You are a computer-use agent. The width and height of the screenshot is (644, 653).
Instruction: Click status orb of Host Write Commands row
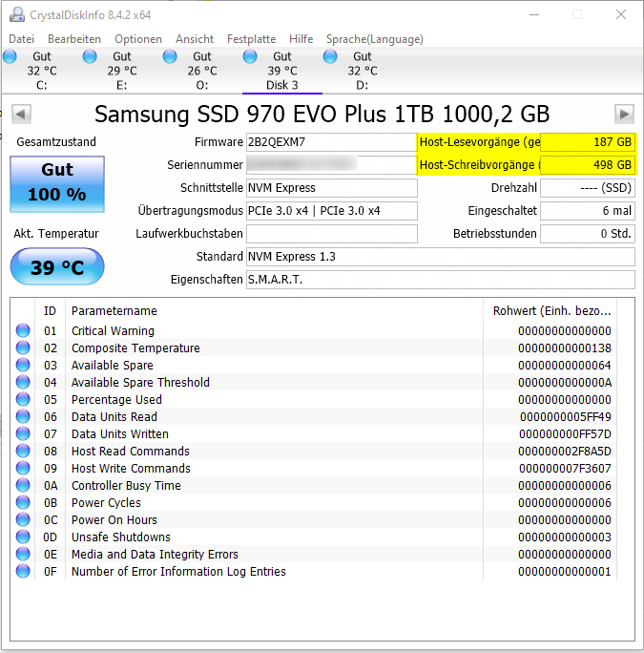[x=23, y=468]
